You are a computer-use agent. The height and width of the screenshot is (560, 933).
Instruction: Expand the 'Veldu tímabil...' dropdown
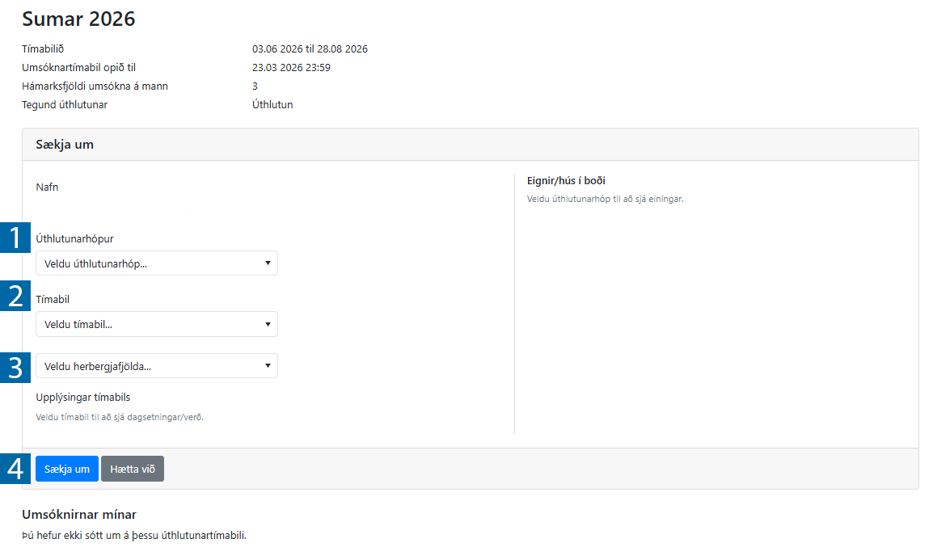[x=156, y=324]
